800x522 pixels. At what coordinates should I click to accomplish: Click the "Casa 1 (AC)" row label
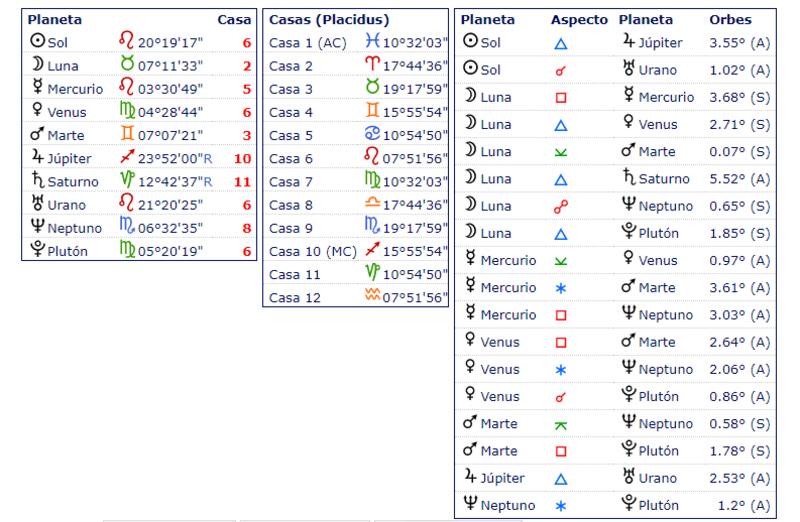pos(305,43)
